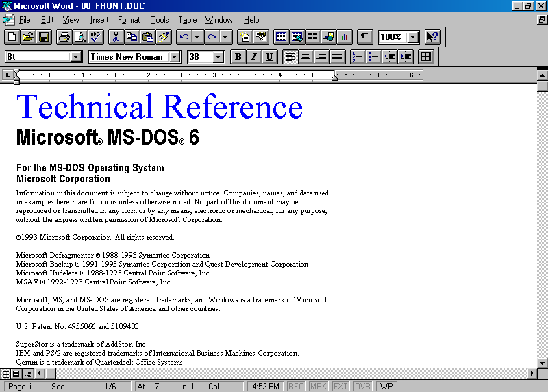Viewport: 548px width, 392px height.
Task: Insert Microsoft Excel worksheet icon
Action: (297, 37)
